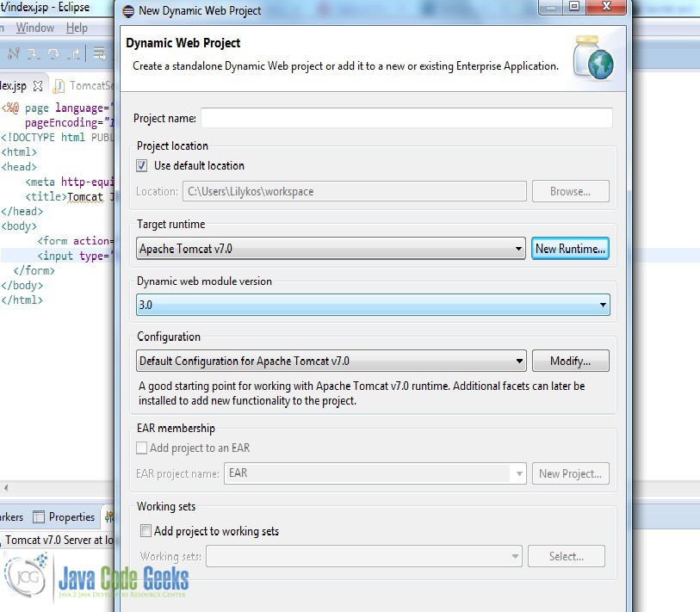Click the Step Return debug icon

(x=74, y=54)
